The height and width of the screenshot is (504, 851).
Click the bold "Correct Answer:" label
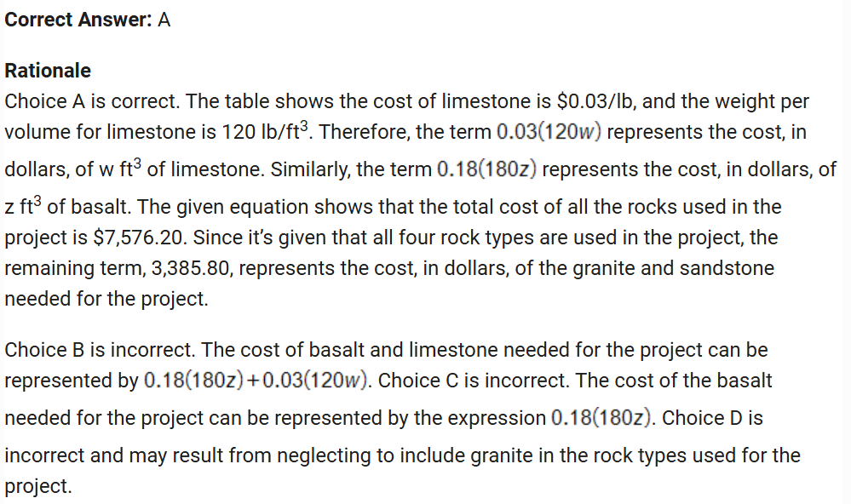pyautogui.click(x=78, y=20)
